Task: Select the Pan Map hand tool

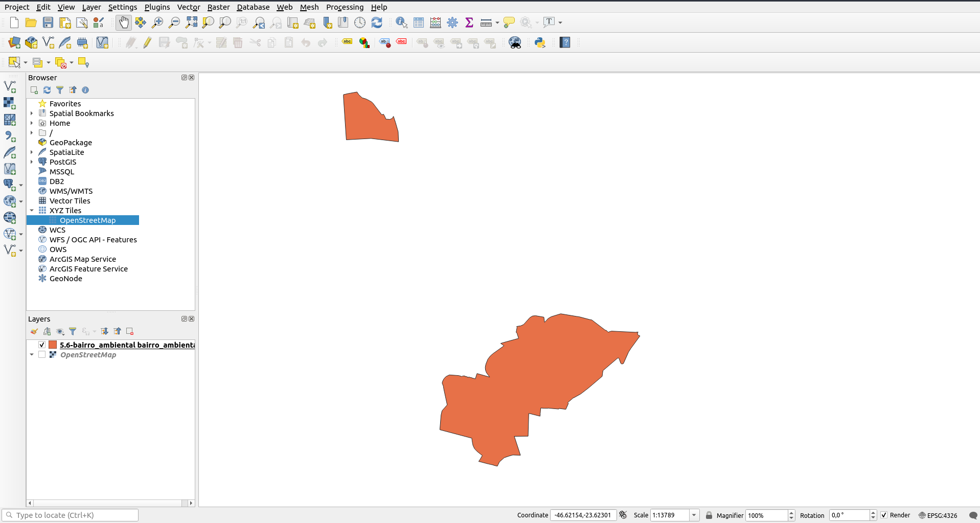Action: [124, 22]
